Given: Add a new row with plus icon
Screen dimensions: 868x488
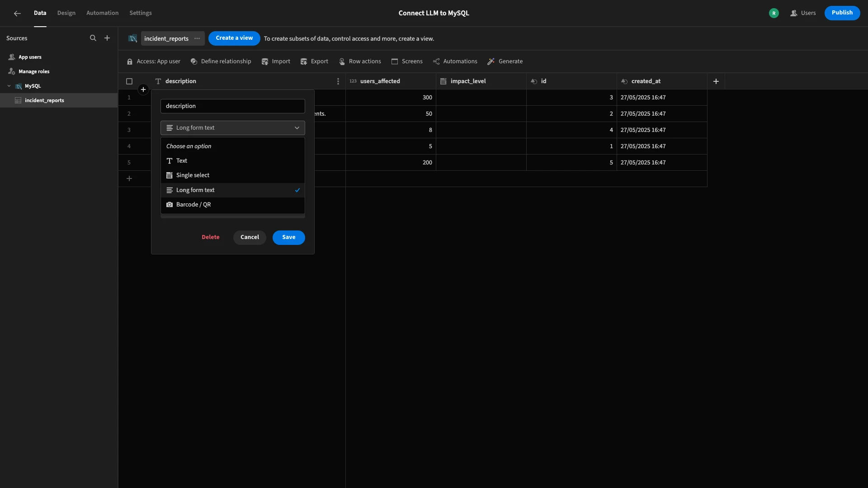Looking at the screenshot, I should pyautogui.click(x=129, y=178).
